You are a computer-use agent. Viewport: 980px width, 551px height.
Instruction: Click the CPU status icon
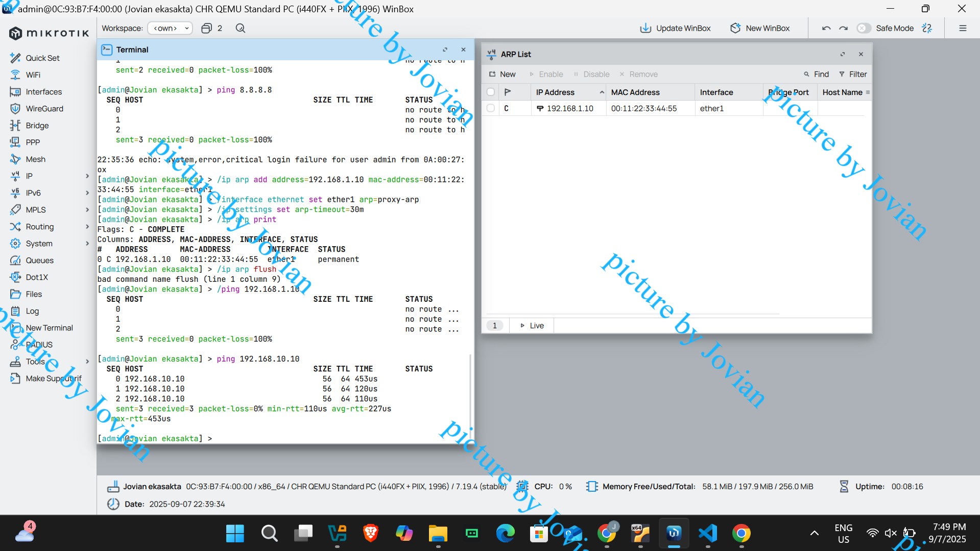point(522,486)
